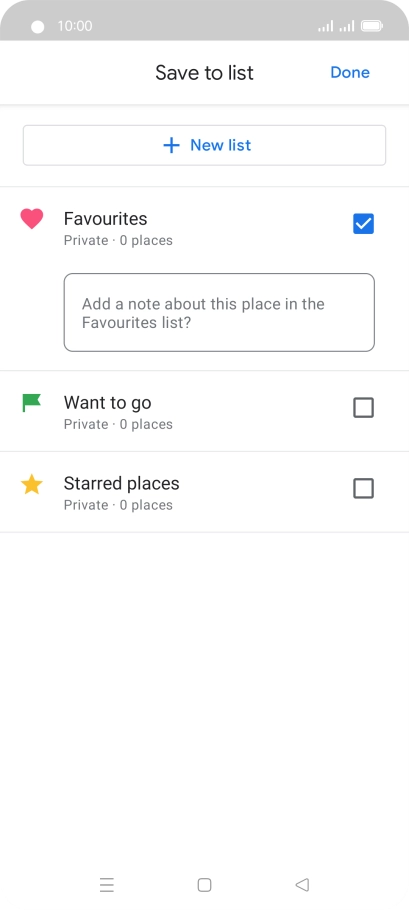The image size is (409, 910).
Task: Tap the Done button
Action: coord(350,73)
